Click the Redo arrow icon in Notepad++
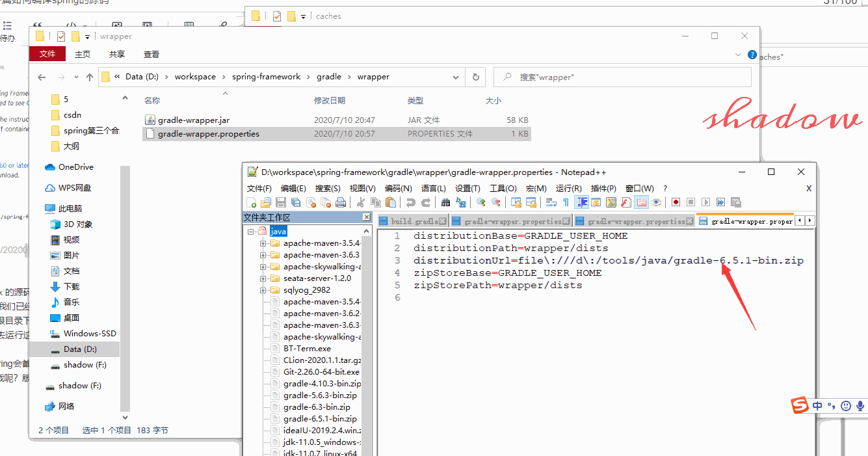The width and height of the screenshot is (868, 456). click(426, 202)
